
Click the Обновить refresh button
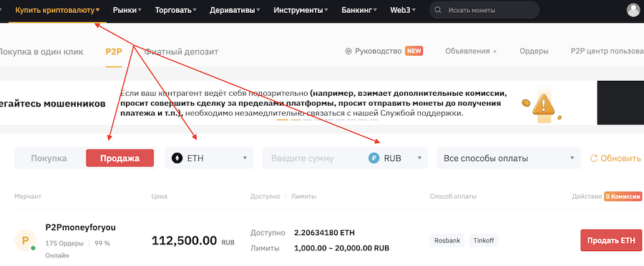(x=615, y=158)
